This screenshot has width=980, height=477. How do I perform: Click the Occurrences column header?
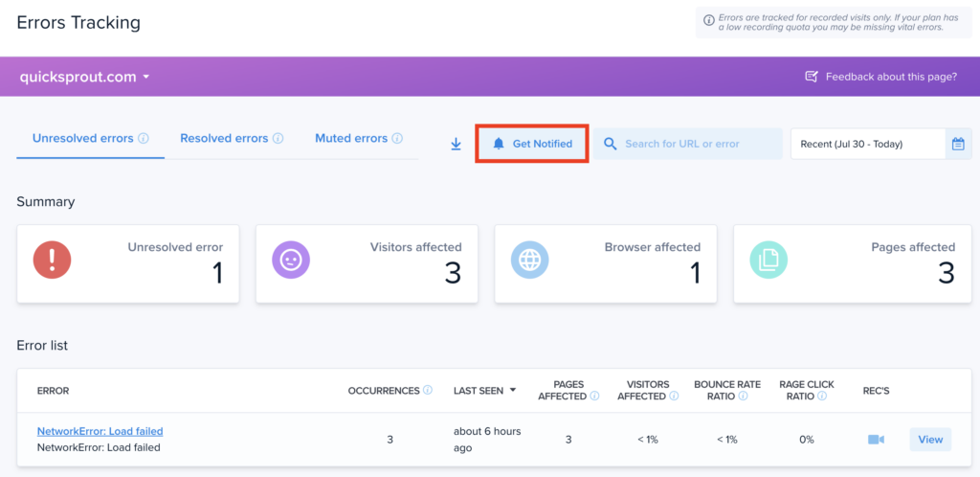point(384,390)
